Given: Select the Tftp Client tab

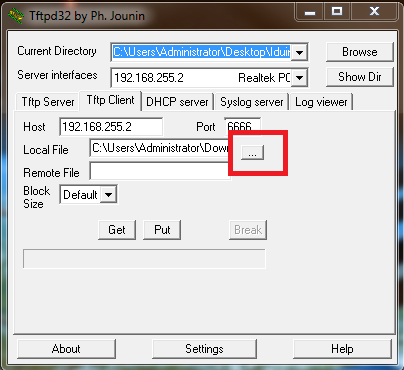Looking at the screenshot, I should click(x=110, y=100).
